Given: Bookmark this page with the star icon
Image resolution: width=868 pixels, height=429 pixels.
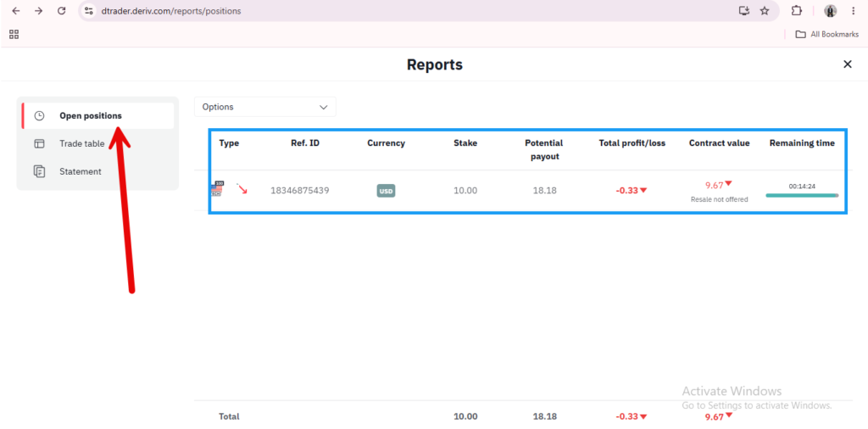Looking at the screenshot, I should [765, 10].
